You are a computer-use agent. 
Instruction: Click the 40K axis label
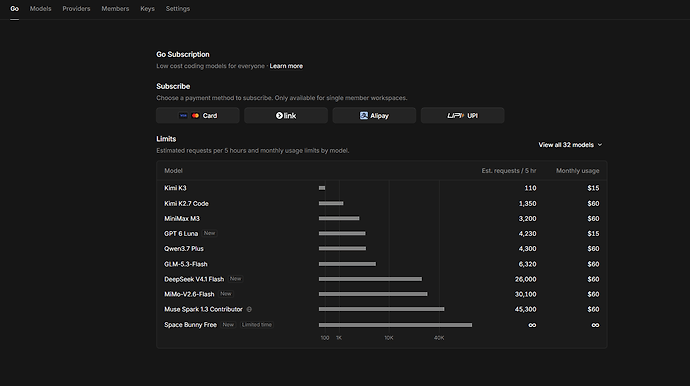pyautogui.click(x=439, y=338)
